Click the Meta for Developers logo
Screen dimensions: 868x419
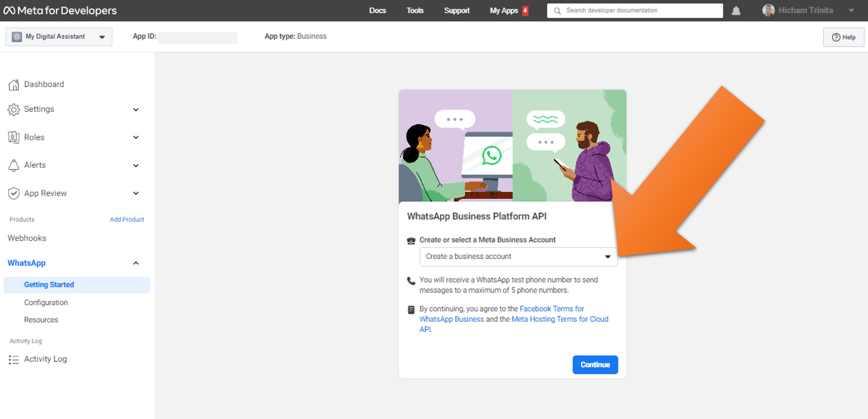pyautogui.click(x=60, y=10)
